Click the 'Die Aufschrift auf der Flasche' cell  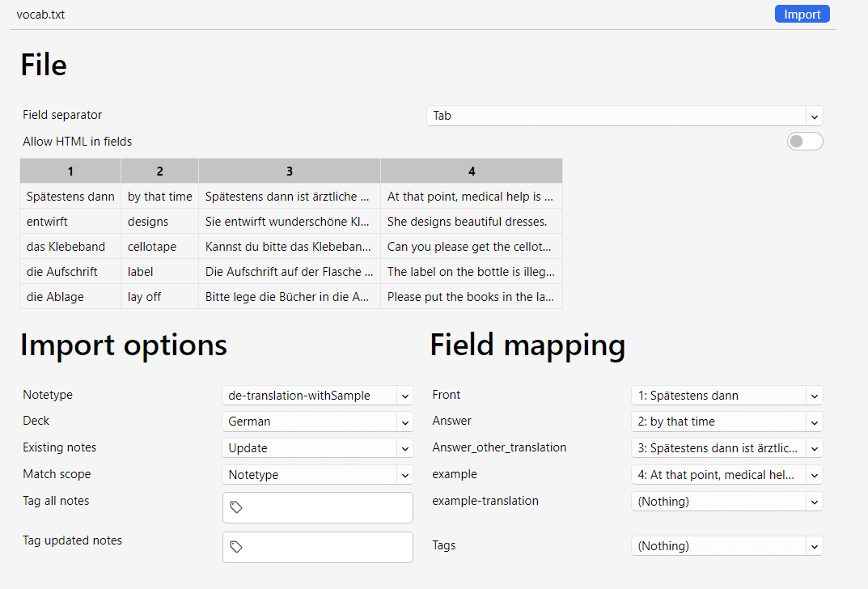290,272
